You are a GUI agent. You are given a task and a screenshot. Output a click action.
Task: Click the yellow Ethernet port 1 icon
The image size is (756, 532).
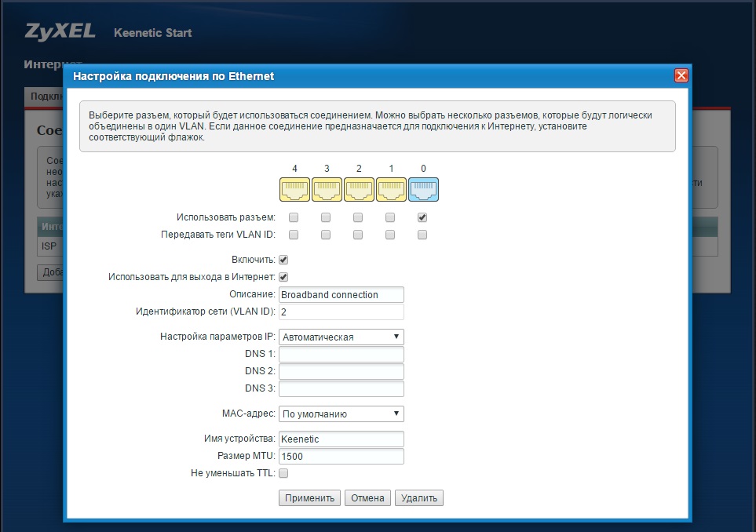[391, 190]
